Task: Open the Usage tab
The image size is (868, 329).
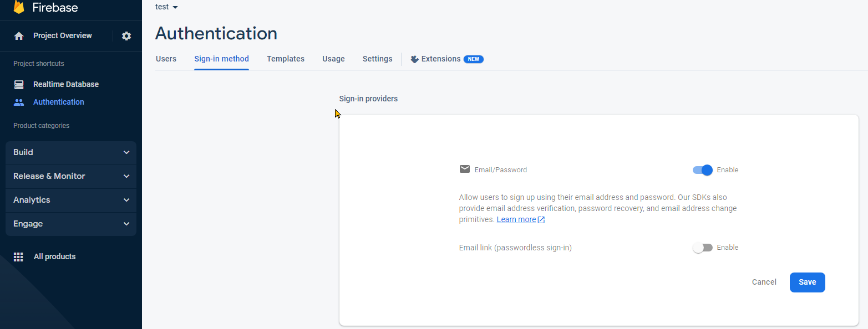Action: coord(333,59)
